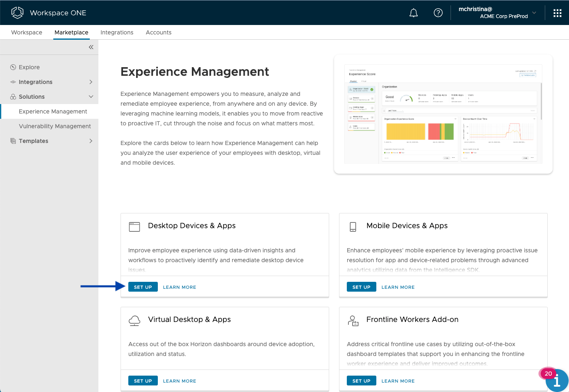This screenshot has height=392, width=569.
Task: Click the Desktop Devices & Apps window icon
Action: coord(134,227)
